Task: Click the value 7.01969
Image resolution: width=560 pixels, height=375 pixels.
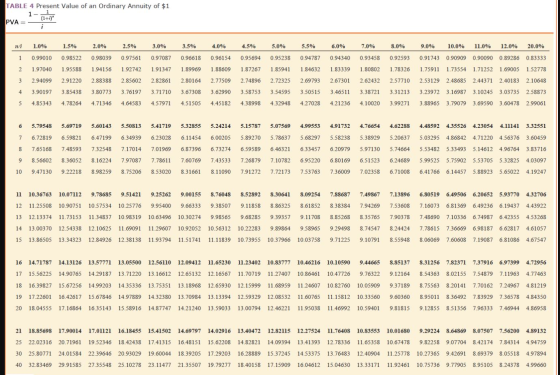Action: pos(161,149)
